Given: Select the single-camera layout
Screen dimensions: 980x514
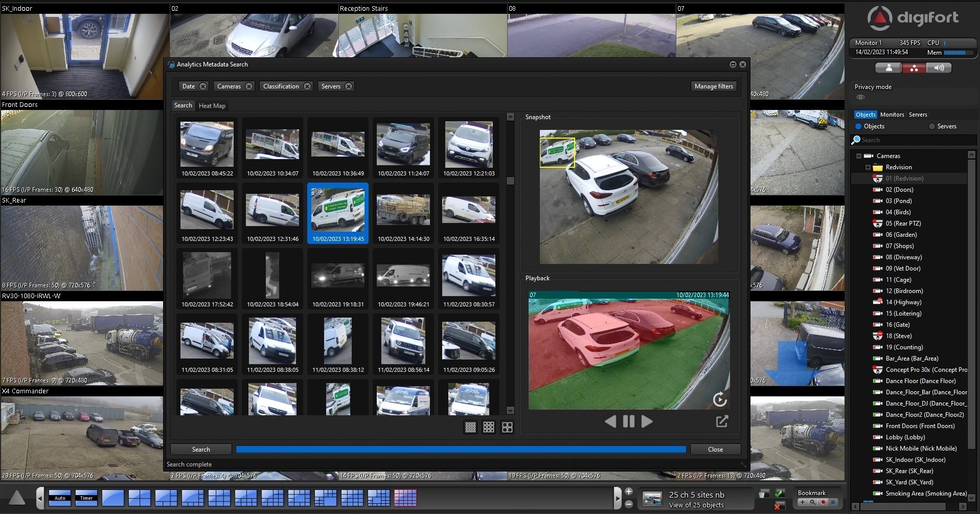Looking at the screenshot, I should (x=113, y=498).
